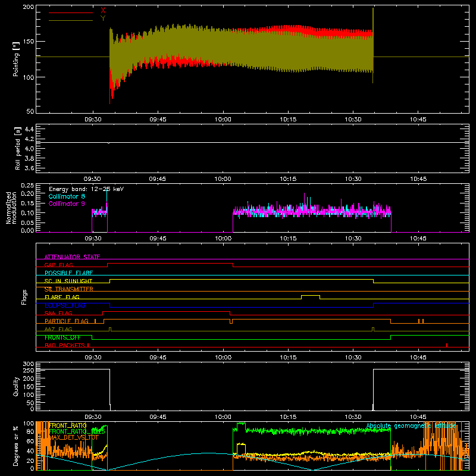
Task: Click the "Normalized modulation" axis label
Action: tap(11, 208)
